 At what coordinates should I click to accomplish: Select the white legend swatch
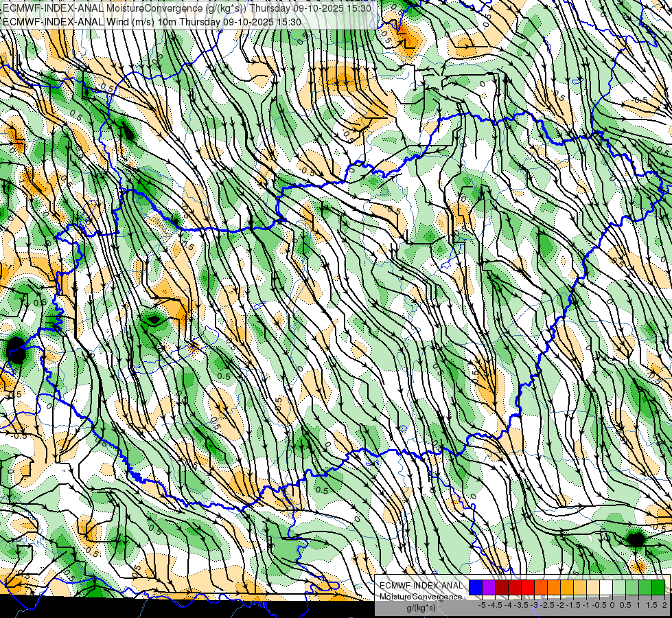click(606, 587)
